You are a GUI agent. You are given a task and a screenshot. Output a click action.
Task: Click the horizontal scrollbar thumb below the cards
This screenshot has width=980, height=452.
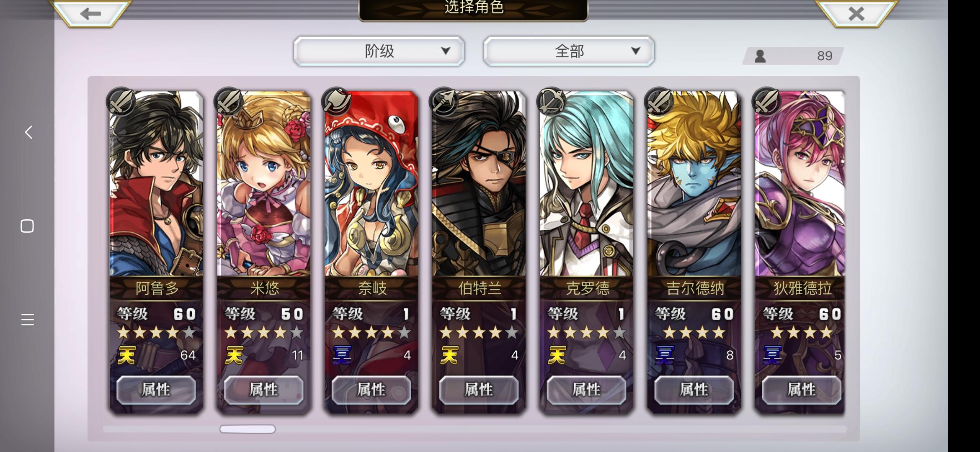(248, 429)
